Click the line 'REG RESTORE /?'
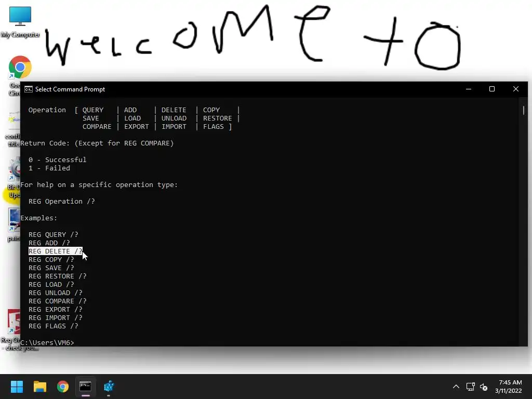Image resolution: width=532 pixels, height=399 pixels. [x=57, y=276]
